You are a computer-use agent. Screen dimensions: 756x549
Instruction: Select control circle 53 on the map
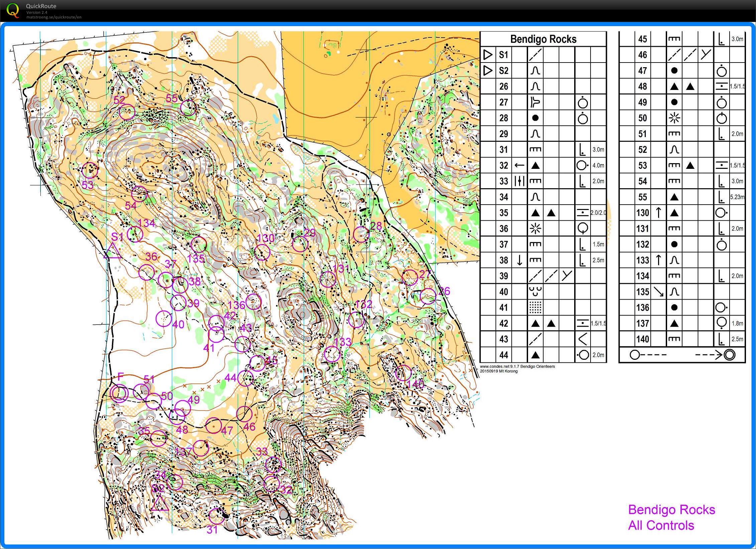point(90,171)
